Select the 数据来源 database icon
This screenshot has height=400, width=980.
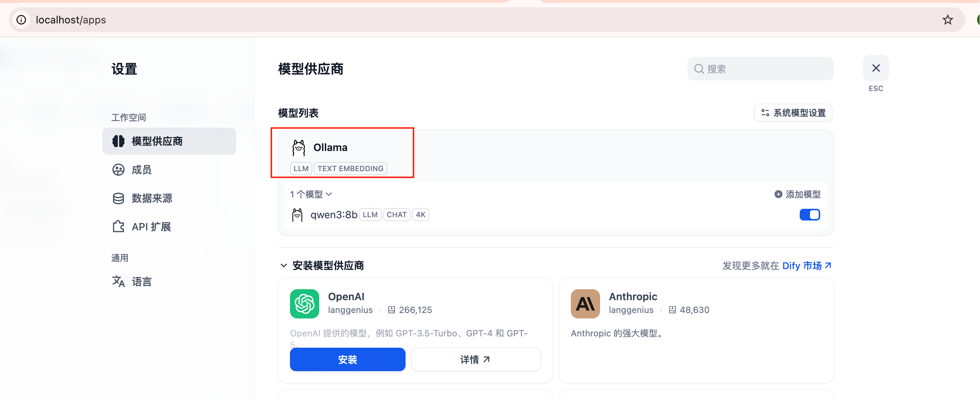pos(118,198)
